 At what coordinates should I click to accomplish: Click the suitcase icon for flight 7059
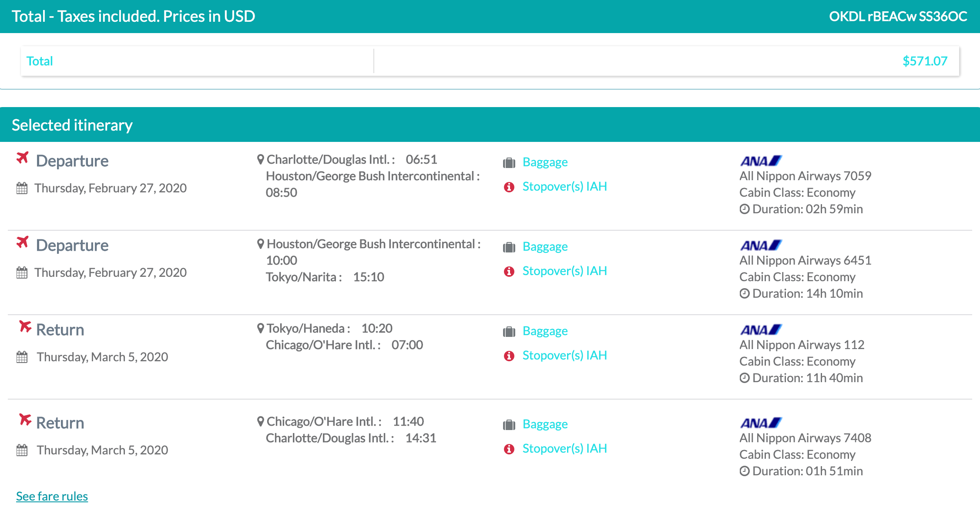(x=509, y=163)
